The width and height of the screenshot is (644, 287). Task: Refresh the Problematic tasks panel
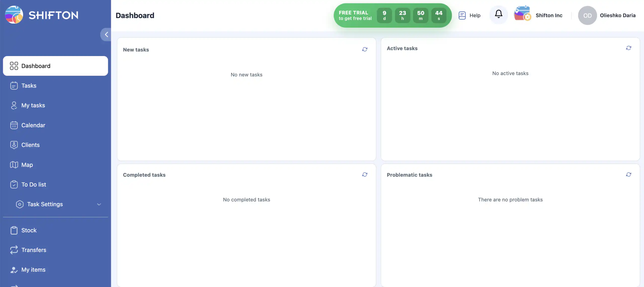click(x=628, y=175)
